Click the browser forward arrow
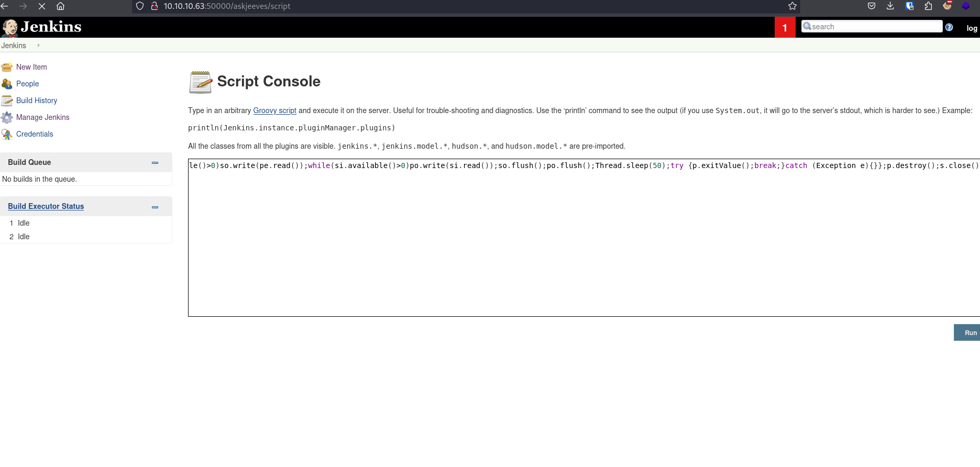This screenshot has width=980, height=467. pyautogui.click(x=23, y=6)
